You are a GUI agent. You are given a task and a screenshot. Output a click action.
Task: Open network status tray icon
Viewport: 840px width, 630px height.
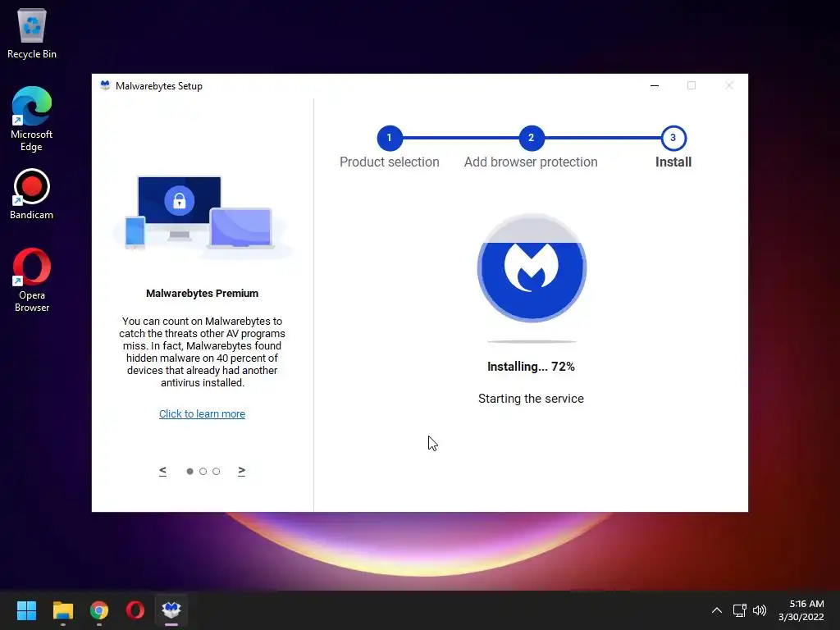(x=740, y=610)
